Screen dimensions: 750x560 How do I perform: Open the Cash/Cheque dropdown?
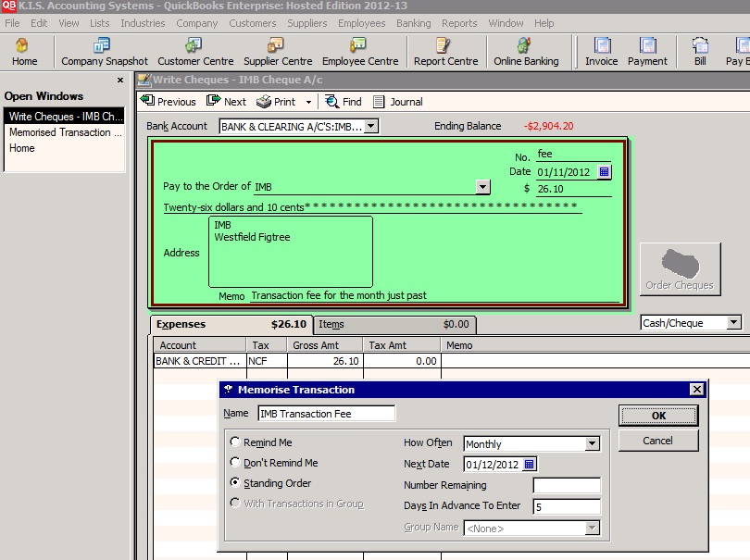point(733,323)
